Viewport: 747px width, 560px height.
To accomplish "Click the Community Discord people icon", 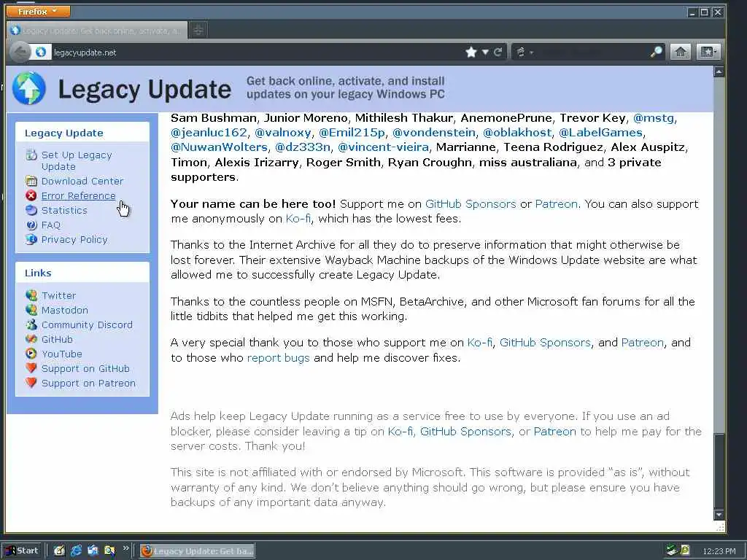I will [x=31, y=324].
